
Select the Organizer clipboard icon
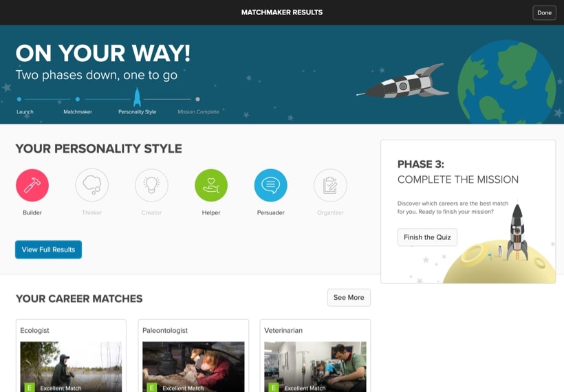click(x=330, y=185)
